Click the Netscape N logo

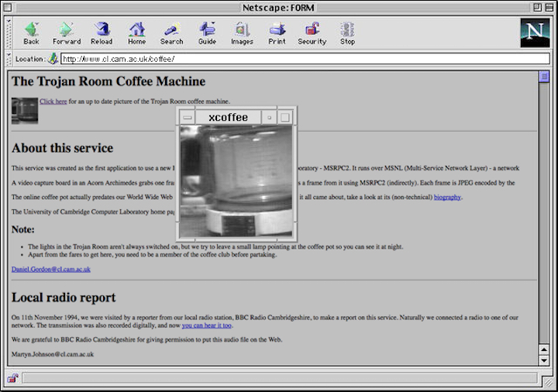click(x=534, y=33)
